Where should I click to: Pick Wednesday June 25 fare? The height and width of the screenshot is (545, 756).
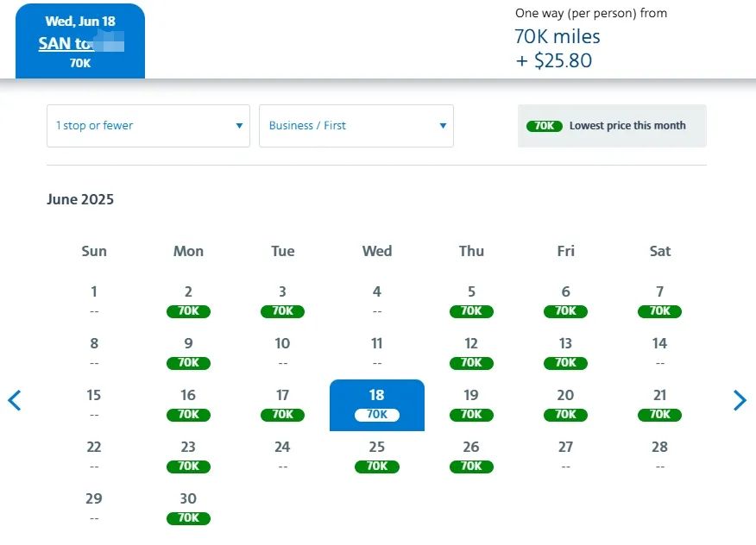click(377, 456)
